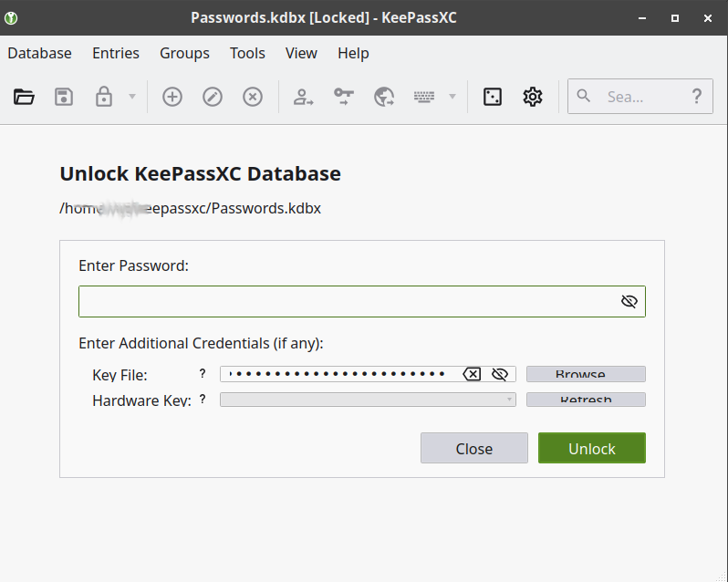This screenshot has width=728, height=582.
Task: Open the Tools menu
Action: click(x=247, y=54)
